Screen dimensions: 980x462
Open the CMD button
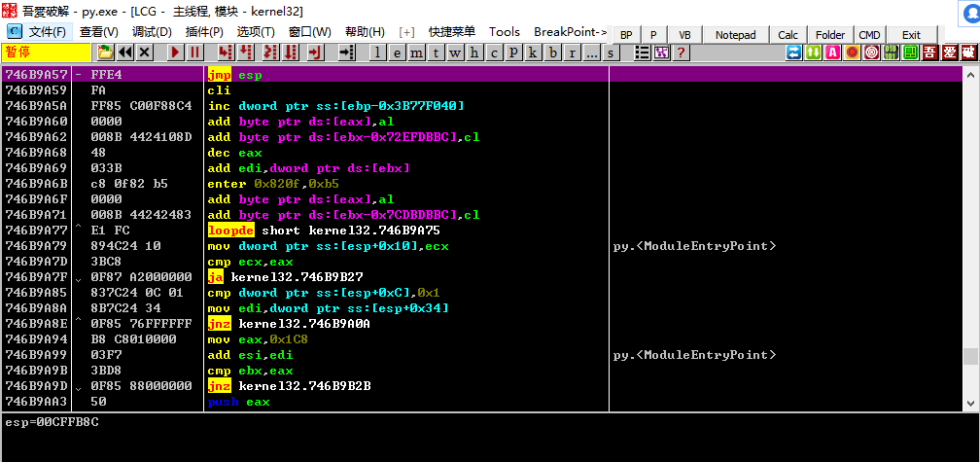pyautogui.click(x=869, y=35)
